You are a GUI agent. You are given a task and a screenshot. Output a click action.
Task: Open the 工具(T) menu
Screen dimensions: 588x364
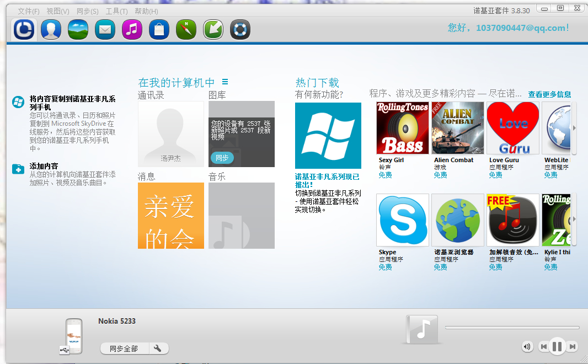tap(116, 11)
